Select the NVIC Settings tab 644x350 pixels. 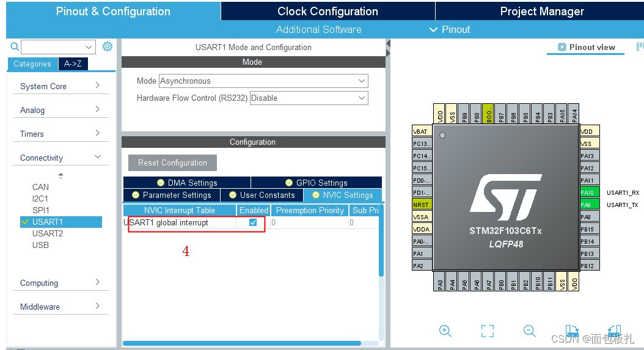(343, 195)
